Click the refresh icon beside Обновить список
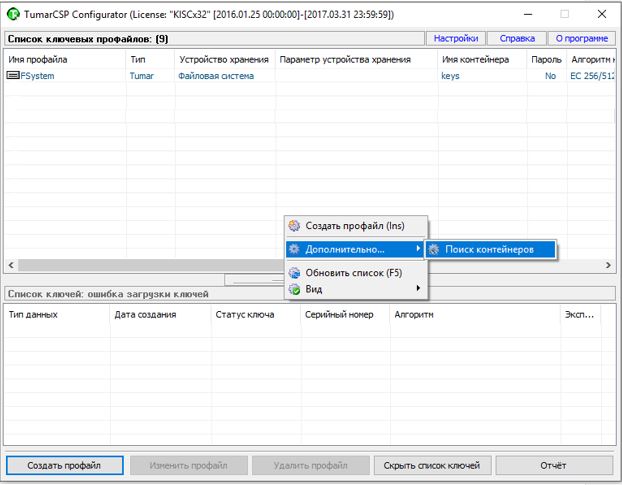The height and width of the screenshot is (485, 622). tap(294, 273)
